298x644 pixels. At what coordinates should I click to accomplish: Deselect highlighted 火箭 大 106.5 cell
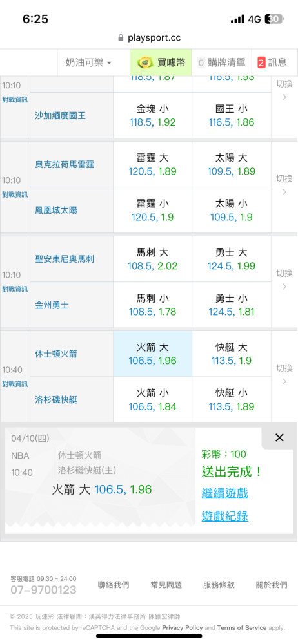[x=152, y=354]
